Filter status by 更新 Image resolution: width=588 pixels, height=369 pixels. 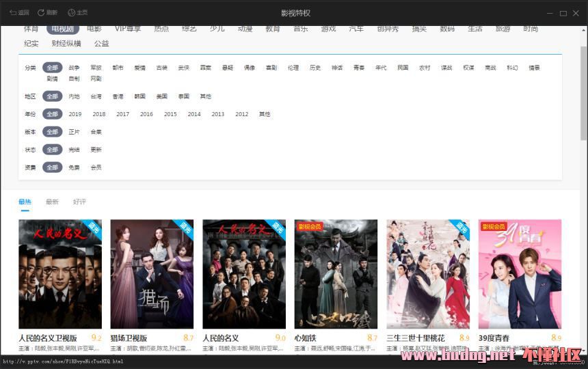(x=96, y=150)
